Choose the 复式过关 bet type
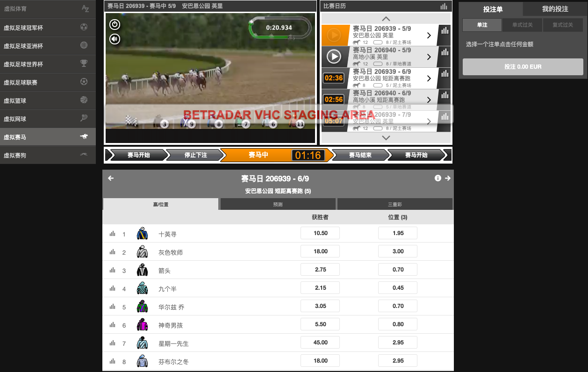 click(x=563, y=25)
